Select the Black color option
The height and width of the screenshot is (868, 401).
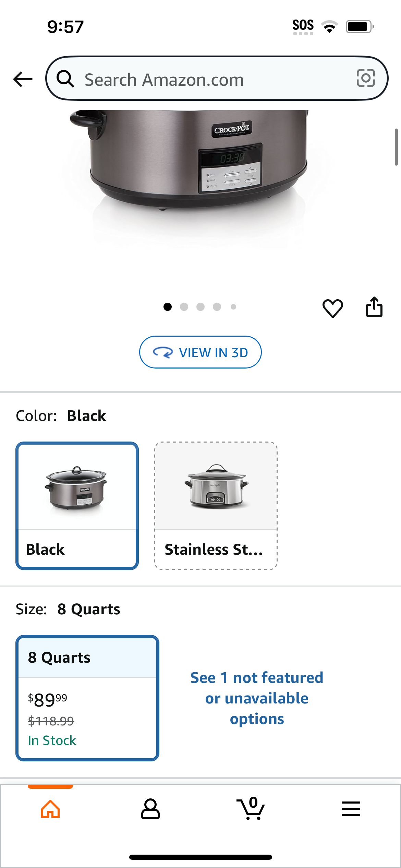click(x=77, y=506)
